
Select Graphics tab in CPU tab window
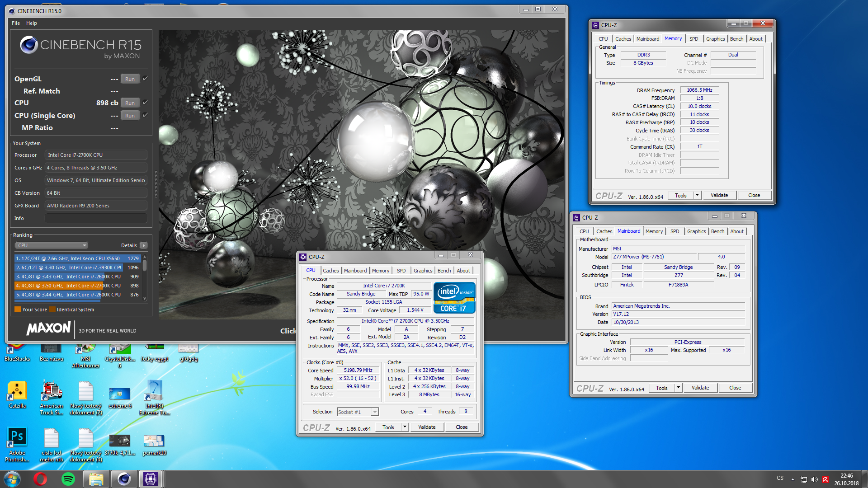point(423,271)
